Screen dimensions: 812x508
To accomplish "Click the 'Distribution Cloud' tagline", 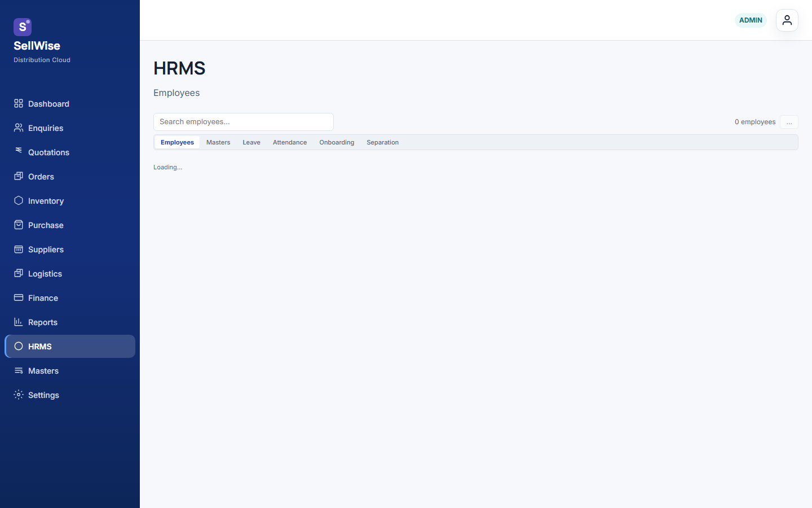I will pyautogui.click(x=42, y=60).
